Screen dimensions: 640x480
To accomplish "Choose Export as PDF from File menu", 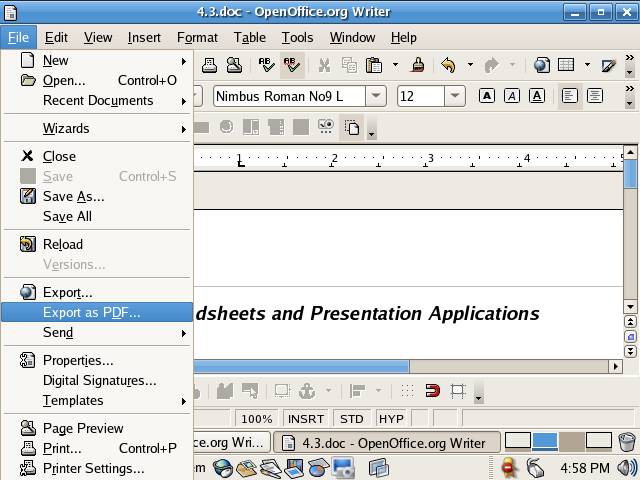I will pyautogui.click(x=92, y=312).
